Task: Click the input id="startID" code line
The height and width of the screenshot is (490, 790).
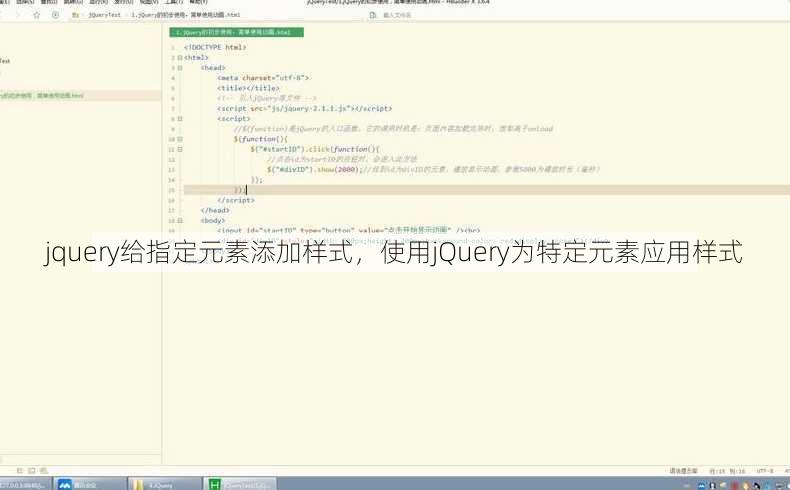Action: click(349, 230)
